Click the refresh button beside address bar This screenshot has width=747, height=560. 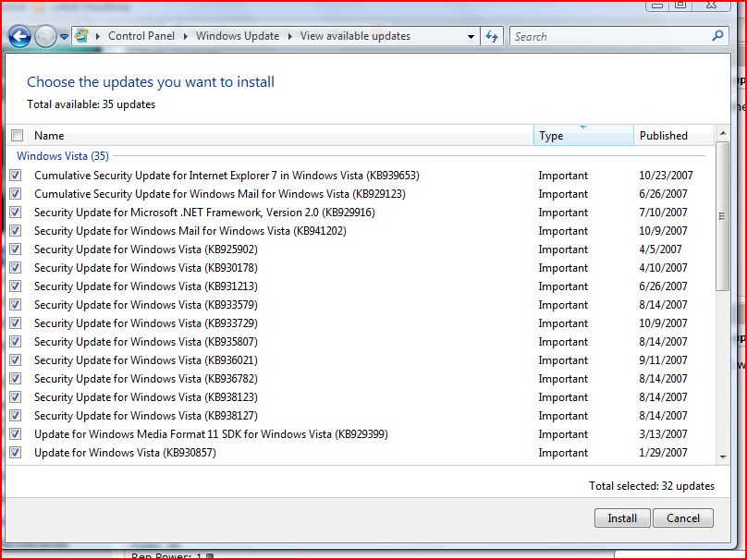492,36
